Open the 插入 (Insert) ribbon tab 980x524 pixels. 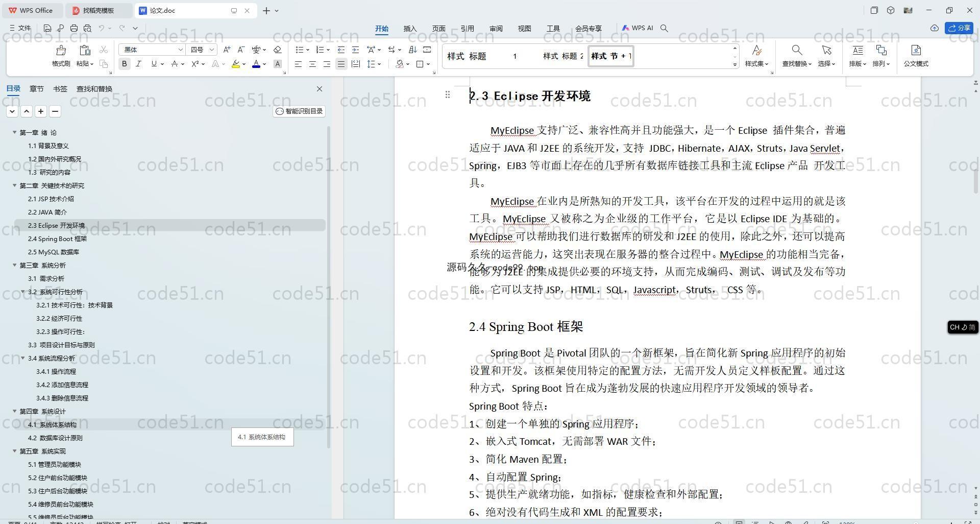[x=410, y=29]
